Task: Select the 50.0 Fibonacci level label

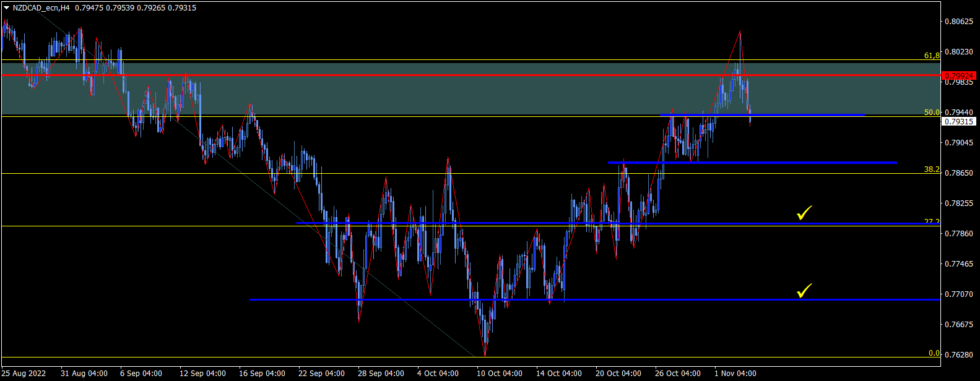Action: (x=932, y=113)
